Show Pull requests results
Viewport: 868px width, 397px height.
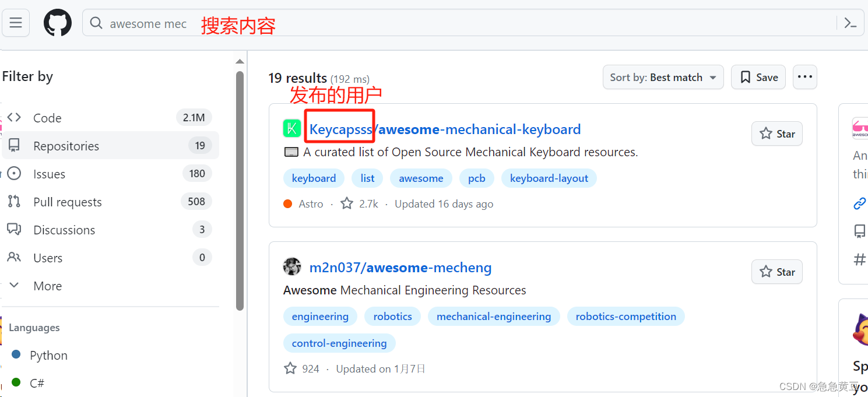coord(110,202)
